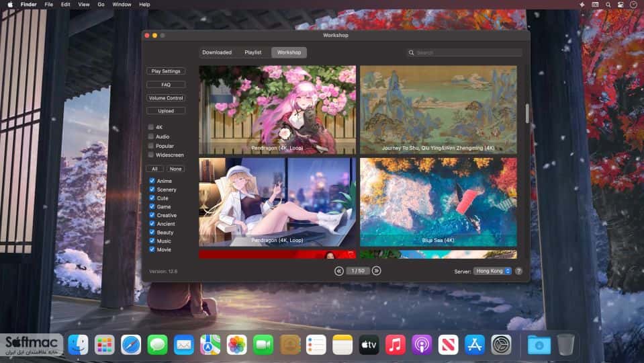
Task: Switch to the Playlist tab
Action: [x=253, y=52]
